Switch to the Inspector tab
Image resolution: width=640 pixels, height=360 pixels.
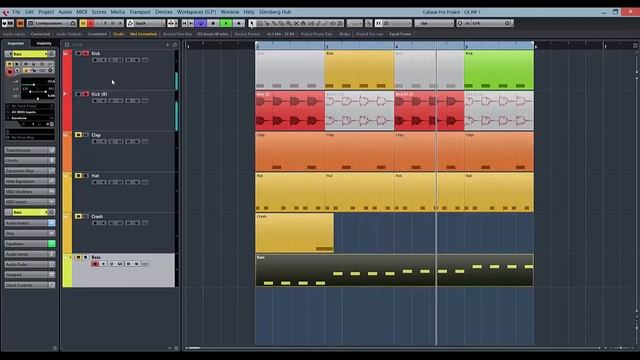point(16,43)
